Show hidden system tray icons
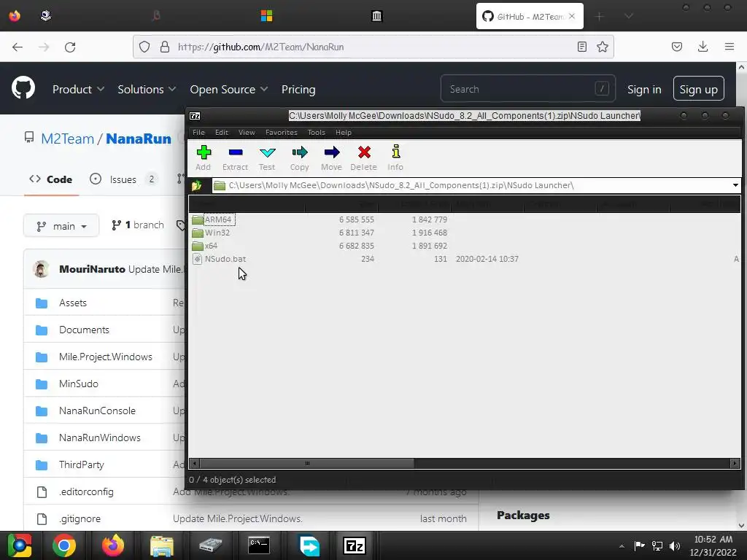Image resolution: width=747 pixels, height=560 pixels. pyautogui.click(x=622, y=545)
